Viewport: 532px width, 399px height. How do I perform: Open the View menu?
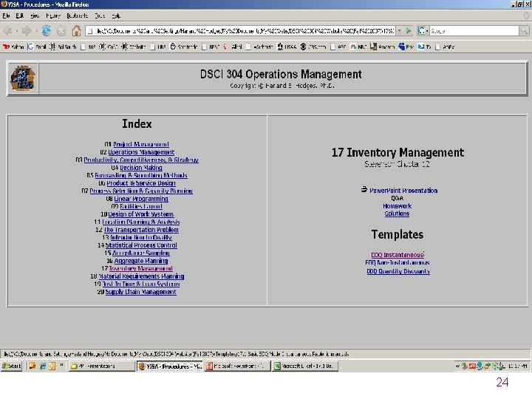pyautogui.click(x=35, y=16)
